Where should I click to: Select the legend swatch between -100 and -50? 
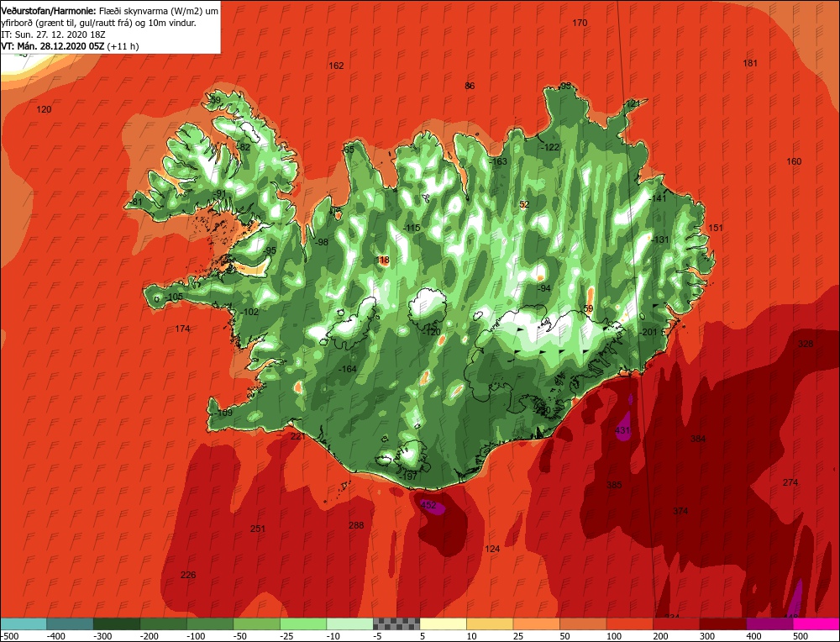point(209,624)
